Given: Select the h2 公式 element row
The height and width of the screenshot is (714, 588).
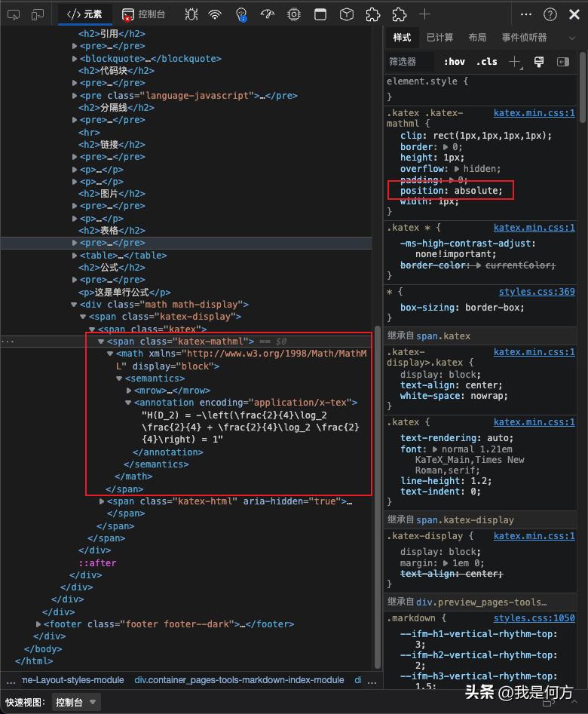Looking at the screenshot, I should pyautogui.click(x=112, y=268).
